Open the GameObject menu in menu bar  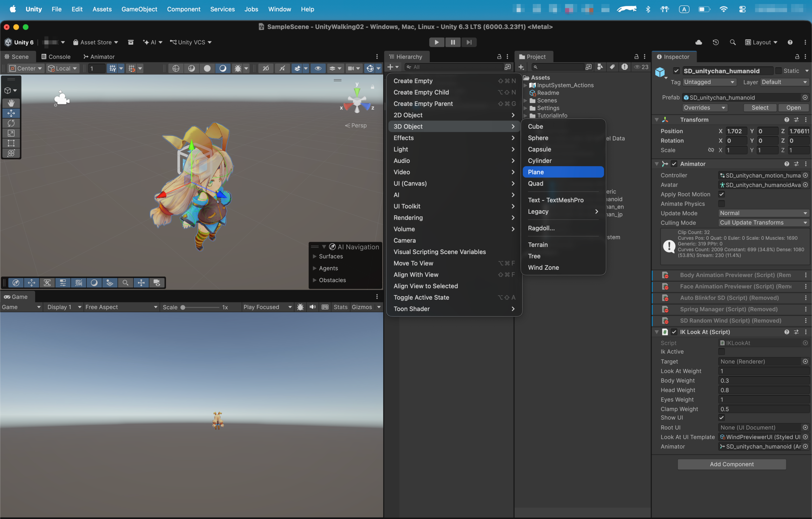click(139, 9)
